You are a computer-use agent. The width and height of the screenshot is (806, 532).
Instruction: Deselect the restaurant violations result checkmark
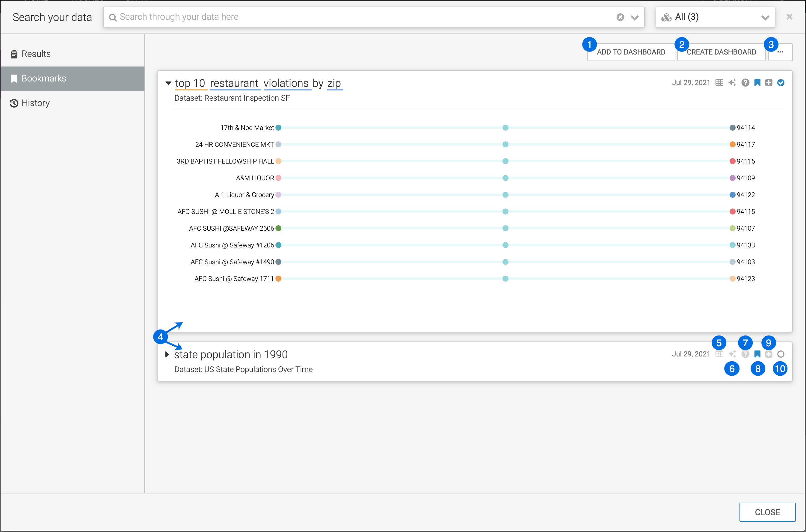click(781, 83)
